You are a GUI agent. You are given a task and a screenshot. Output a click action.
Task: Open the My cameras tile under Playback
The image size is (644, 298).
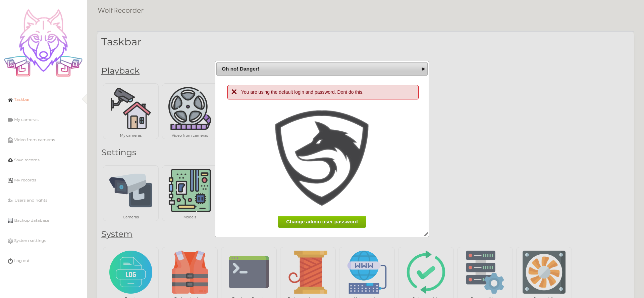pos(130,111)
